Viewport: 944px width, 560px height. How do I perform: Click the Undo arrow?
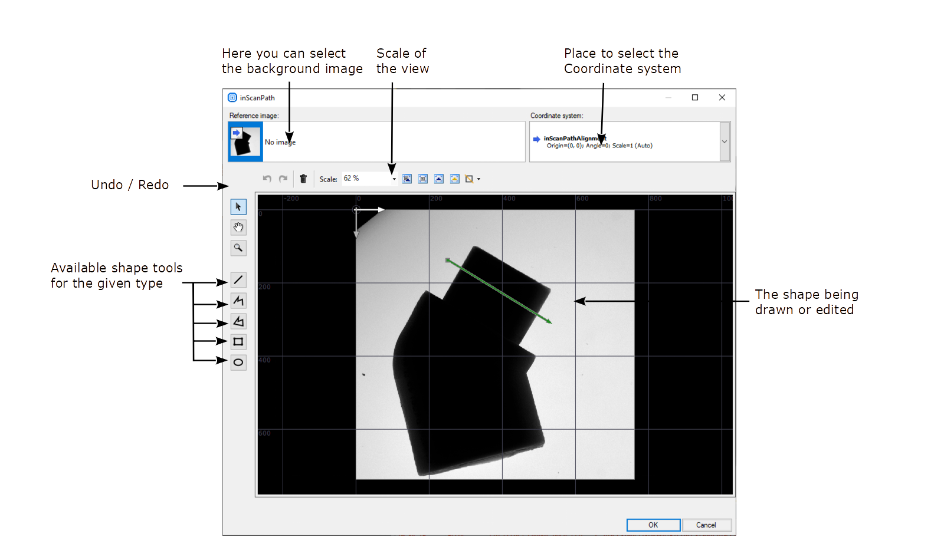tap(267, 179)
